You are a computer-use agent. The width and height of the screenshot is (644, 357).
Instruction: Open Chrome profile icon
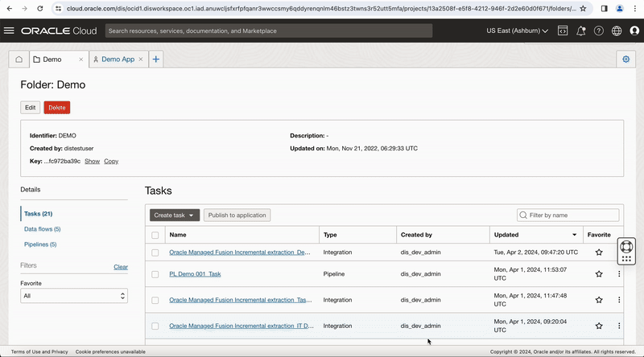[x=620, y=8]
